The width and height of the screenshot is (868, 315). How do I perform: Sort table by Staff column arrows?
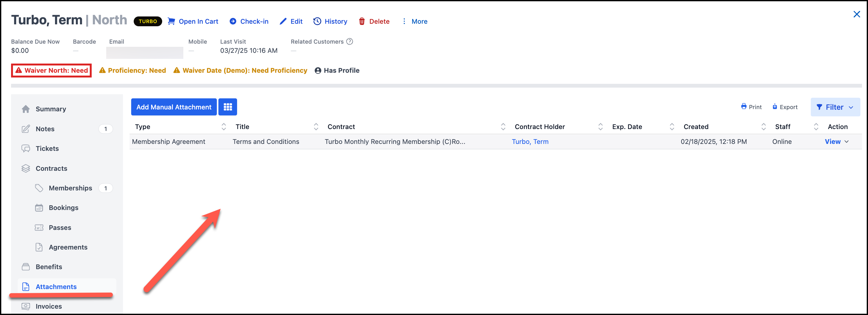pyautogui.click(x=816, y=127)
